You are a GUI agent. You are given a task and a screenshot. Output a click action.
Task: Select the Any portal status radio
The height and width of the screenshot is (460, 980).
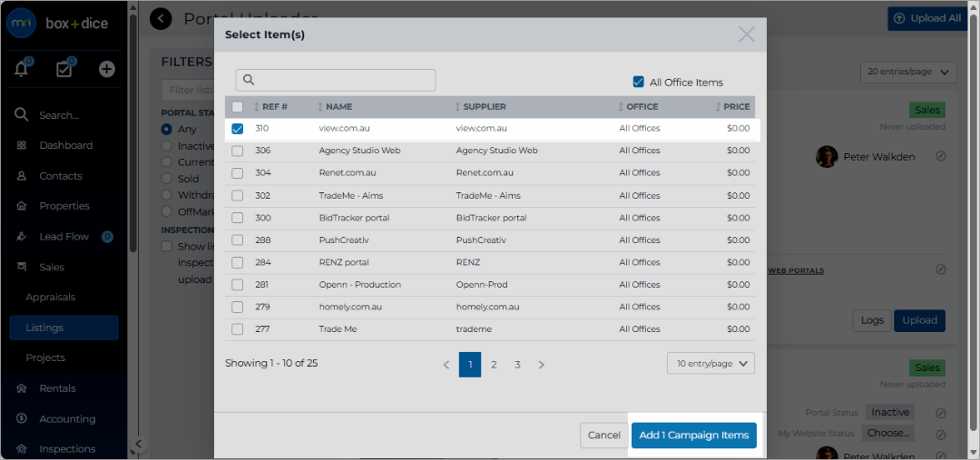[x=166, y=130]
